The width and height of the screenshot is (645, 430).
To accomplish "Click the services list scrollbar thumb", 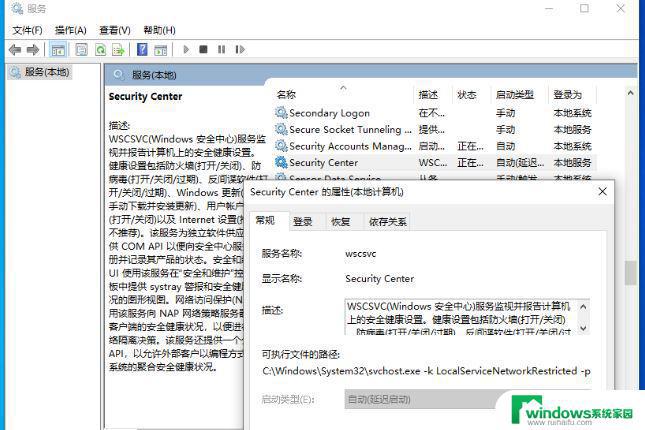I will click(x=630, y=273).
